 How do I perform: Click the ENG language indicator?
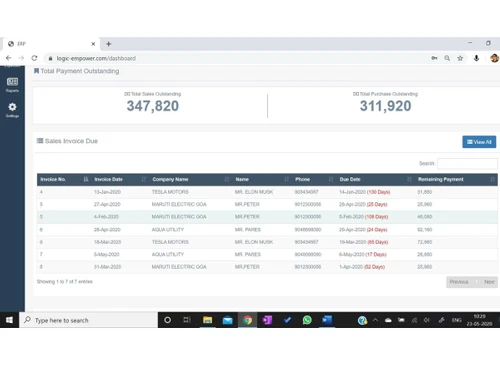coord(456,320)
